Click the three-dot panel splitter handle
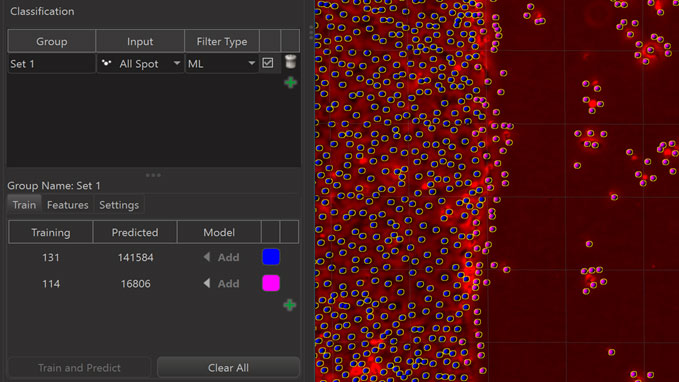This screenshot has width=679, height=382. point(153,175)
